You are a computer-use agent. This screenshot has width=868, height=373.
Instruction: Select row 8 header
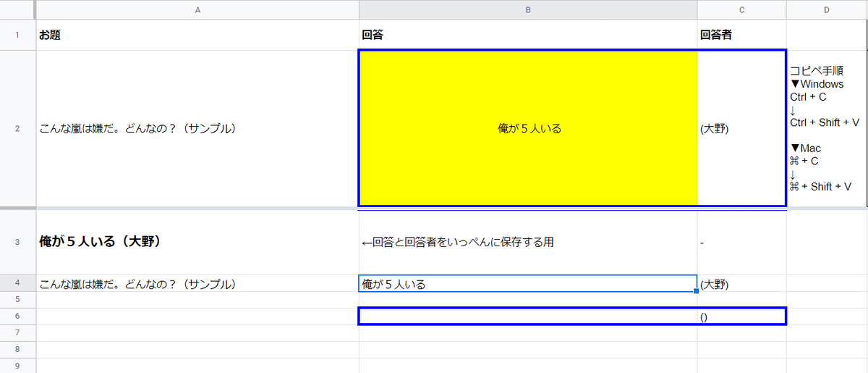pyautogui.click(x=17, y=349)
